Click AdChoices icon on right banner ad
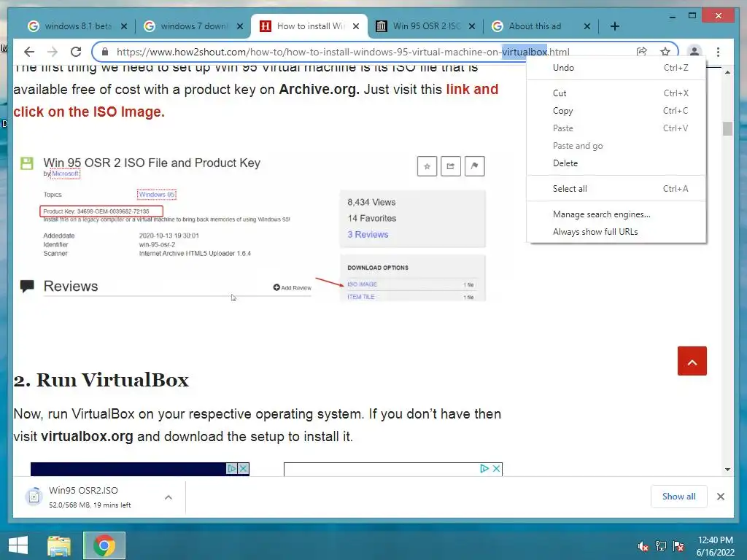 click(484, 469)
